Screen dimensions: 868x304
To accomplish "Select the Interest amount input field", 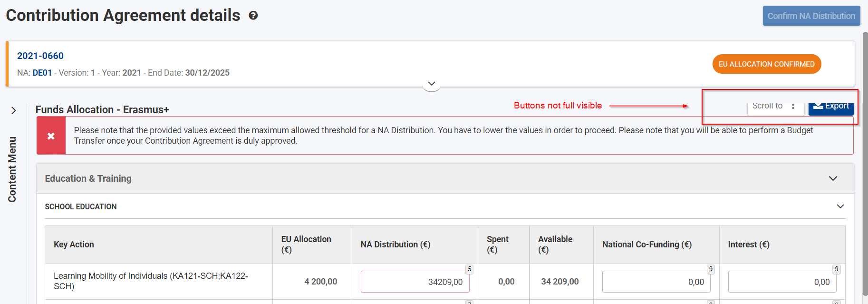I will click(x=781, y=282).
